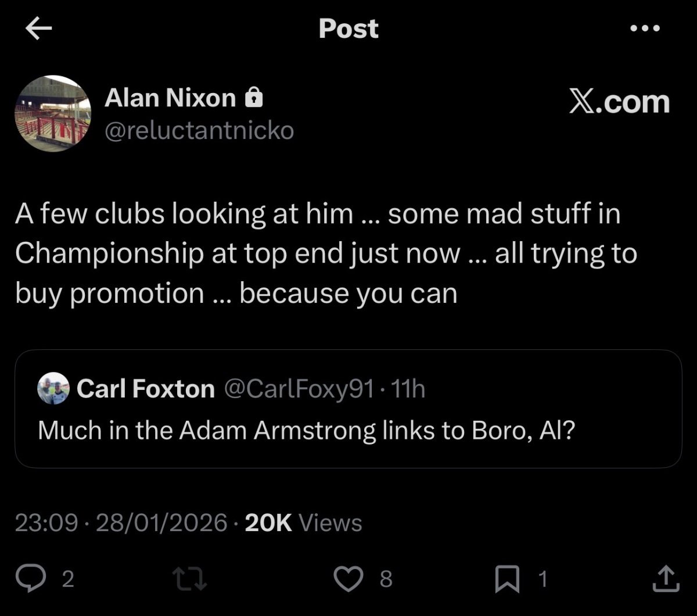Image resolution: width=697 pixels, height=616 pixels.
Task: Tap the lock icon beside Alan Nixon
Action: point(254,98)
